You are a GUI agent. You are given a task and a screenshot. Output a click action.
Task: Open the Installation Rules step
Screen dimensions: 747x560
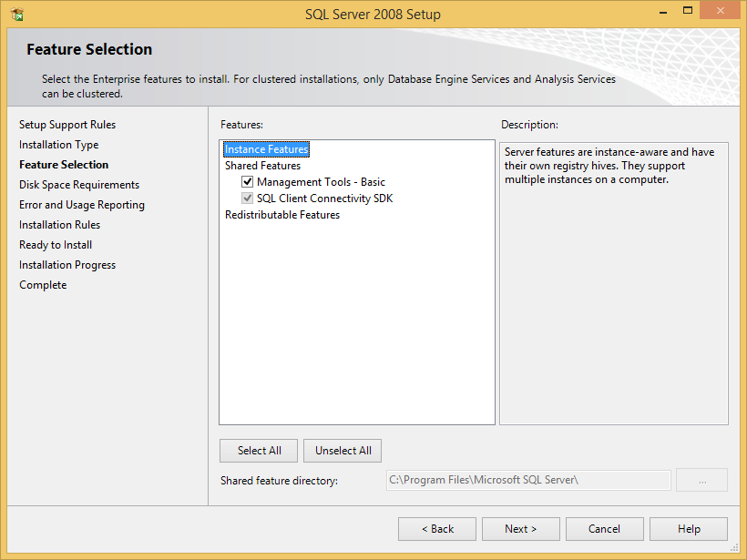(59, 225)
